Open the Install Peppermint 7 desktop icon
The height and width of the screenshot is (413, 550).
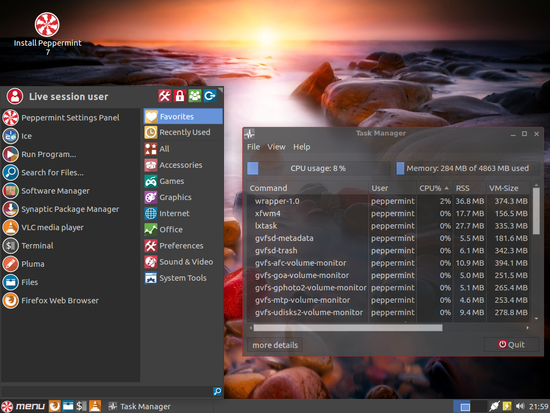point(47,33)
